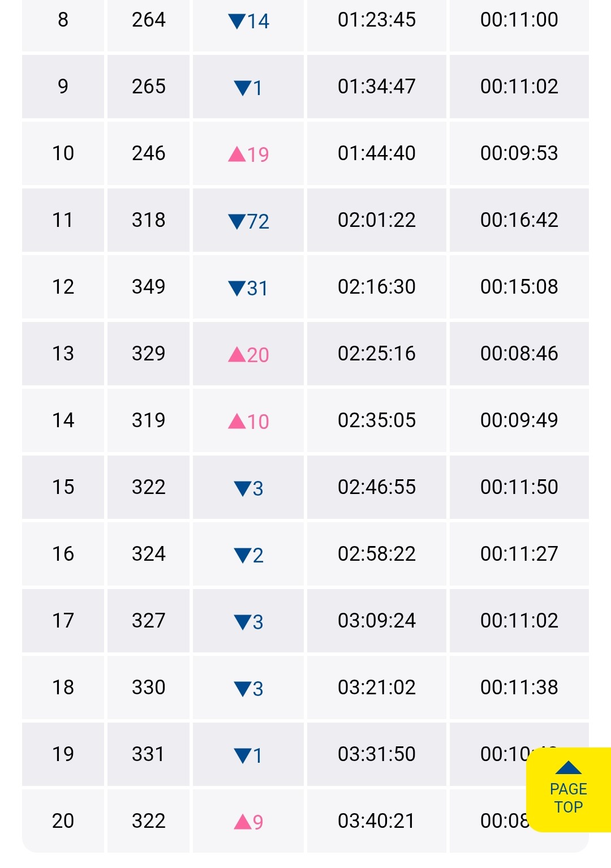This screenshot has height=868, width=611.
Task: Click the blue down arrow beside 31
Action: pos(236,288)
